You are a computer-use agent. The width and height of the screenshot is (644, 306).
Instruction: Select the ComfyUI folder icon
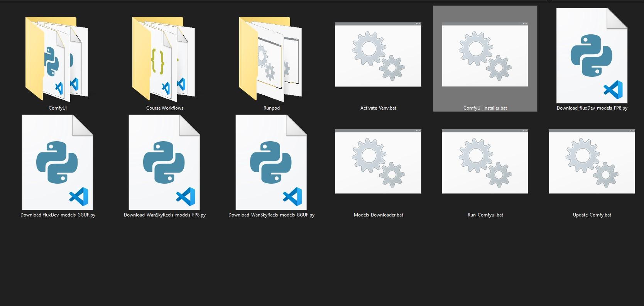click(57, 59)
